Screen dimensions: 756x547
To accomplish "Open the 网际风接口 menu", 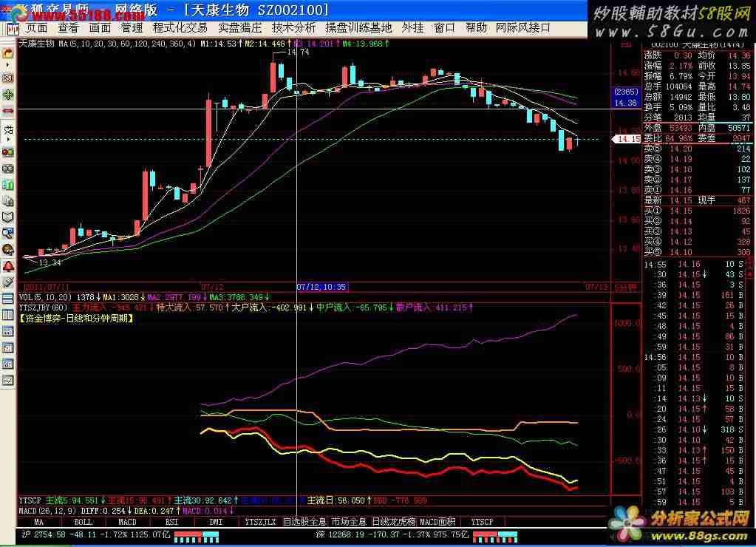I will coord(523,28).
